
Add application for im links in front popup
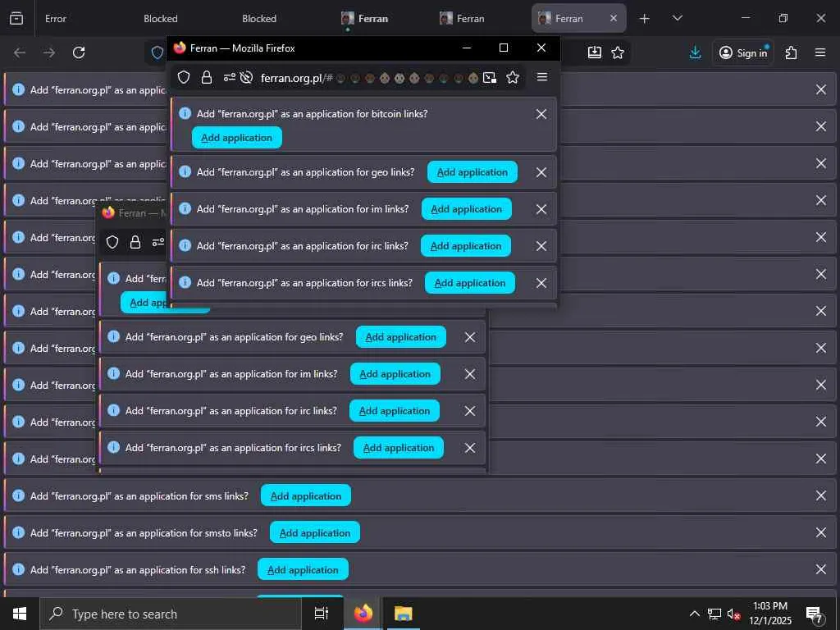coord(466,209)
